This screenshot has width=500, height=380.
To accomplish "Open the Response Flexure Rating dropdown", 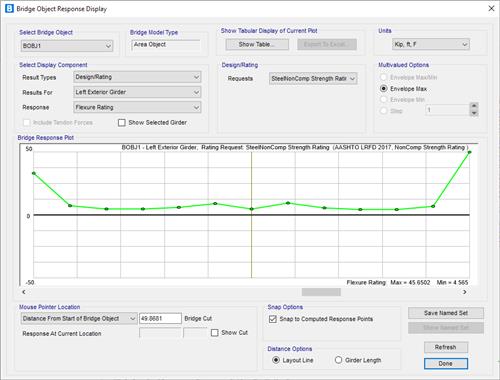I will pyautogui.click(x=137, y=107).
